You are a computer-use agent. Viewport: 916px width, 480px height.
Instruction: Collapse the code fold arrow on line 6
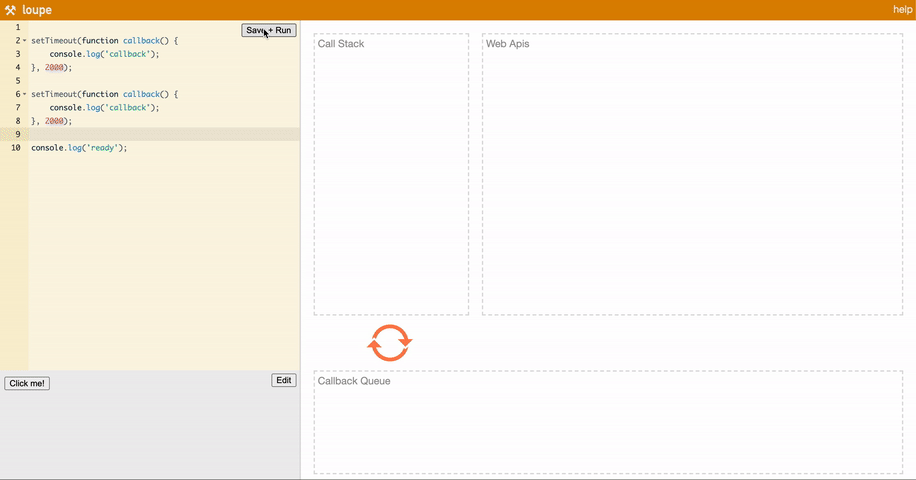25,95
